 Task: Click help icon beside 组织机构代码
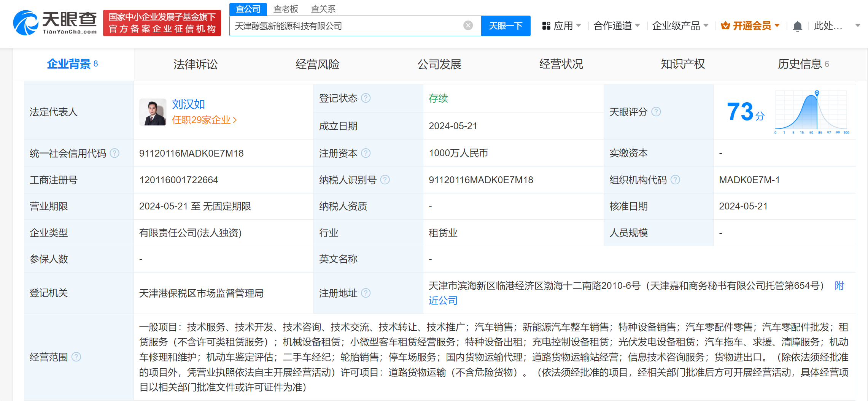tap(675, 180)
